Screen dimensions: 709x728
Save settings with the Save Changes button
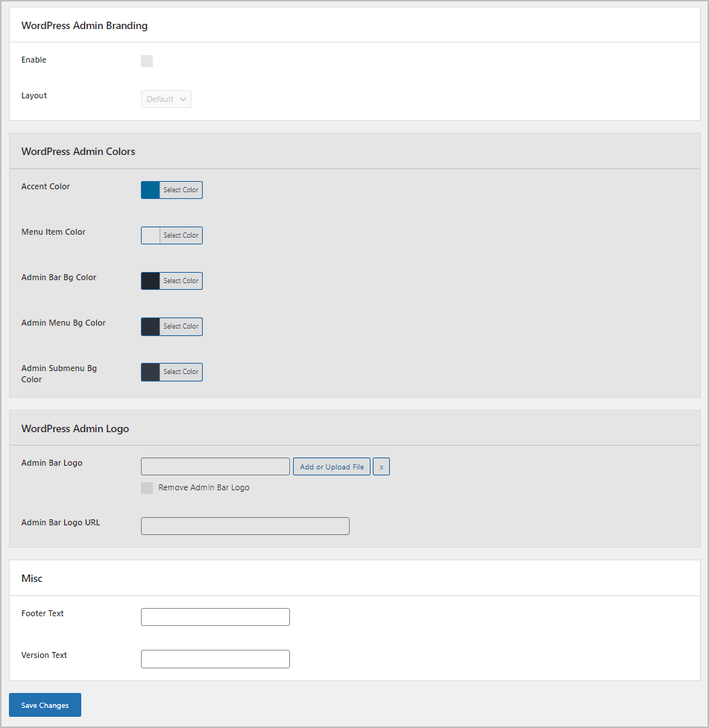tap(45, 705)
